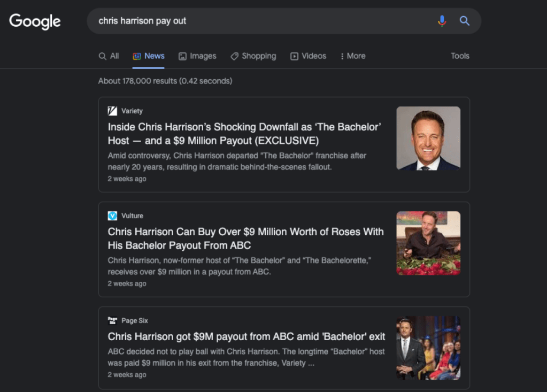Click the magnifying glass search button
The width and height of the screenshot is (547, 392).
click(x=465, y=21)
